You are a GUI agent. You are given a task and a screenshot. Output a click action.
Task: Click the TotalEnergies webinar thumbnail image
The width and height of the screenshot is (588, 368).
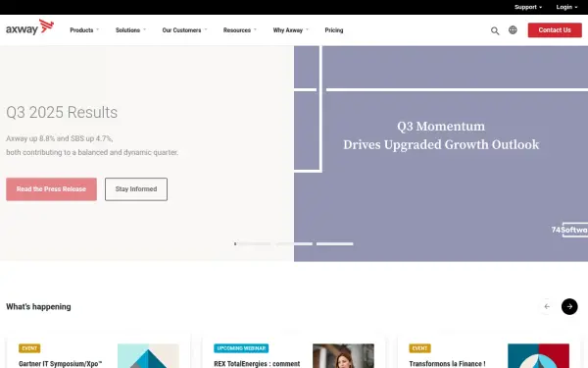(x=343, y=355)
